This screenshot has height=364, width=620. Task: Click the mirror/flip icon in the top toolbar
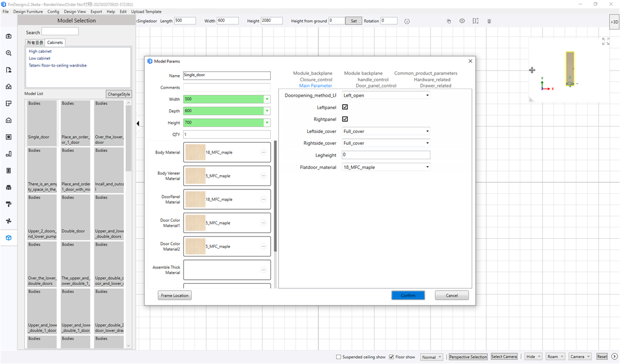(476, 21)
